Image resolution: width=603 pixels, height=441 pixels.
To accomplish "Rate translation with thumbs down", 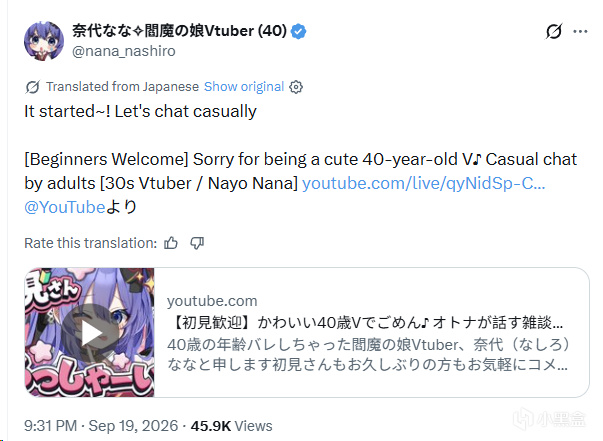I will click(197, 243).
